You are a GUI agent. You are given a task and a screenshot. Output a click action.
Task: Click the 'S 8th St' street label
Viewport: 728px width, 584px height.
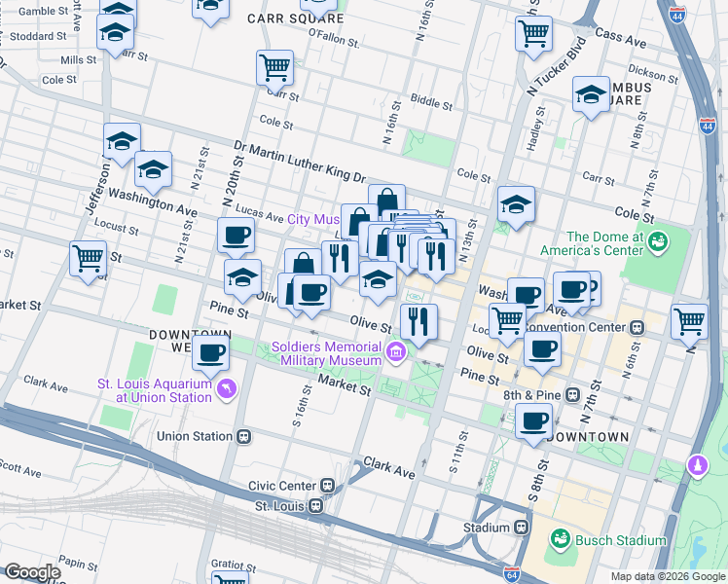[x=538, y=481]
